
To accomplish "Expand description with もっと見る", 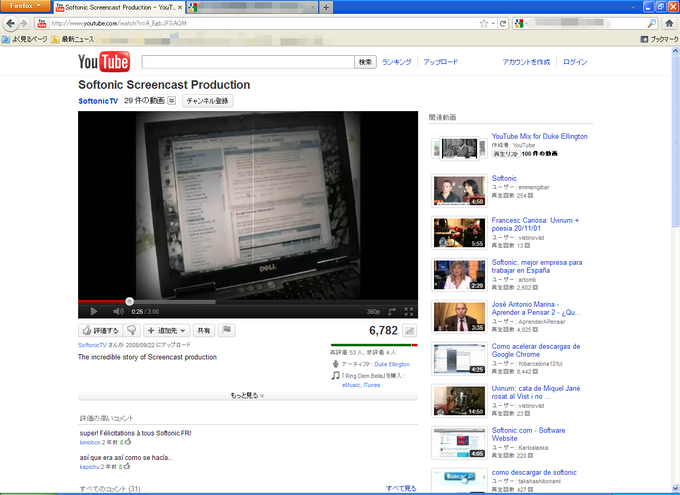I will [248, 396].
